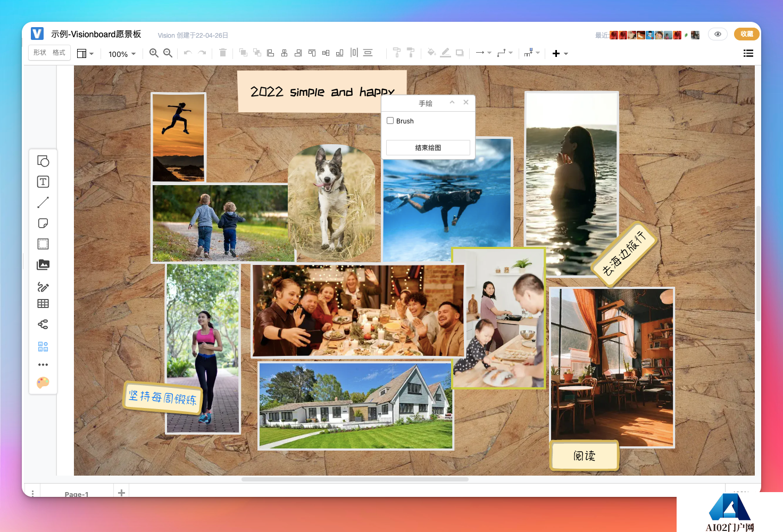Click the 2022 simple and happy title note
This screenshot has height=532, width=783.
[322, 92]
